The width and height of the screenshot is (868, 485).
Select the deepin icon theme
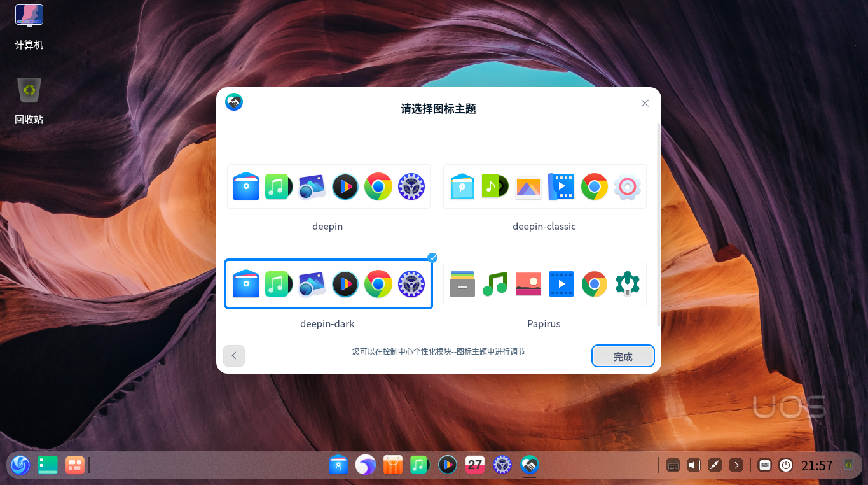(327, 186)
